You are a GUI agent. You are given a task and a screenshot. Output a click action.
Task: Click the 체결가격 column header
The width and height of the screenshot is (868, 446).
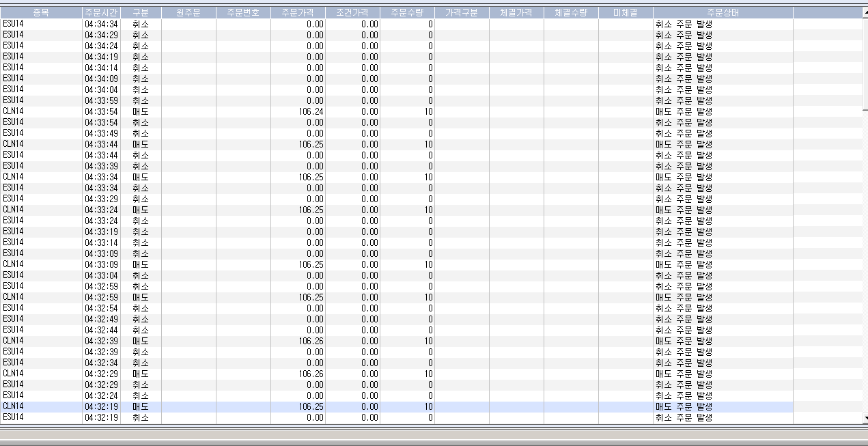(x=516, y=12)
